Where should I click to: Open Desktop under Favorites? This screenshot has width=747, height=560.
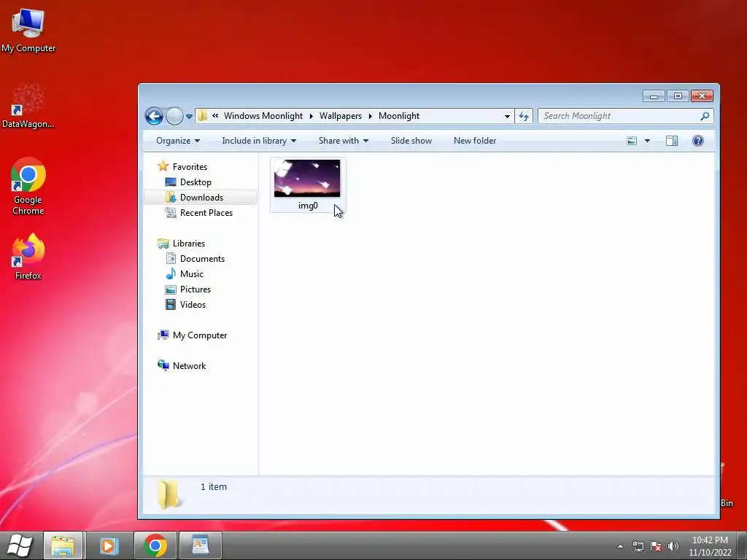click(x=196, y=182)
